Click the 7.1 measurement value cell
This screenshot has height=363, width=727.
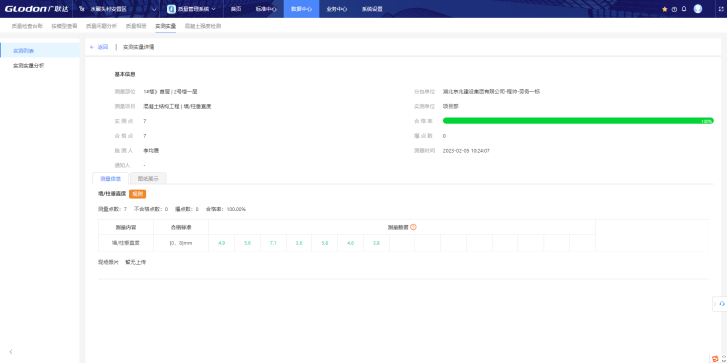point(273,243)
